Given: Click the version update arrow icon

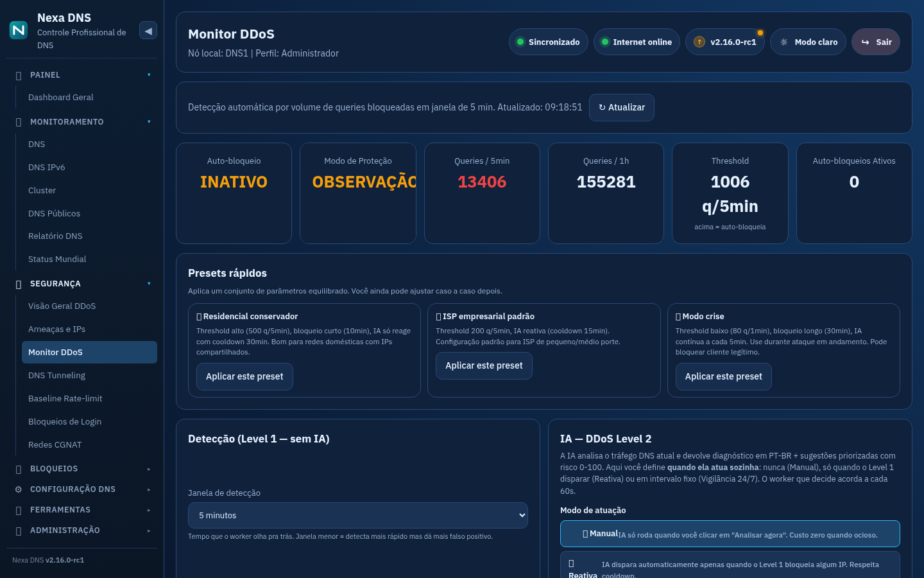Looking at the screenshot, I should [x=699, y=42].
